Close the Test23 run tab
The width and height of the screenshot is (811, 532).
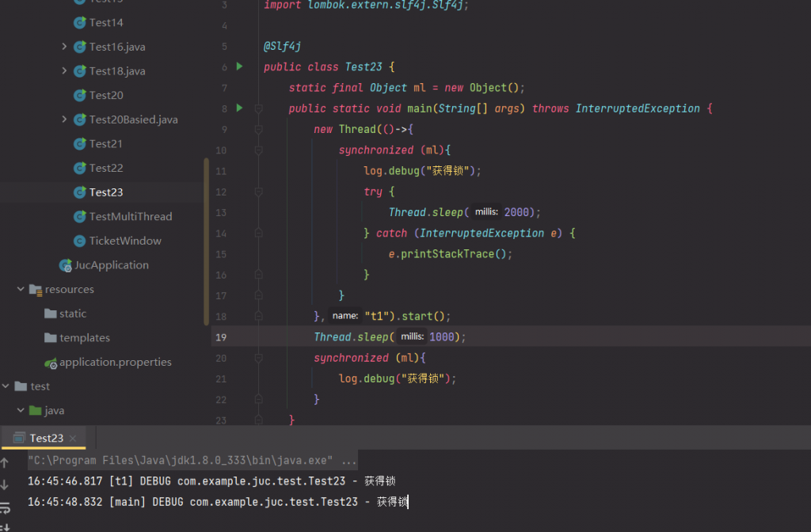click(74, 438)
